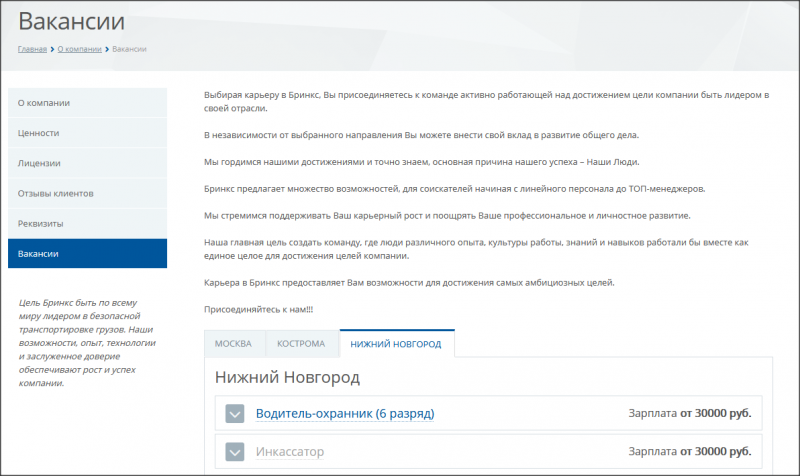Go to Лицензии in the sidebar
800x476 pixels.
(87, 163)
